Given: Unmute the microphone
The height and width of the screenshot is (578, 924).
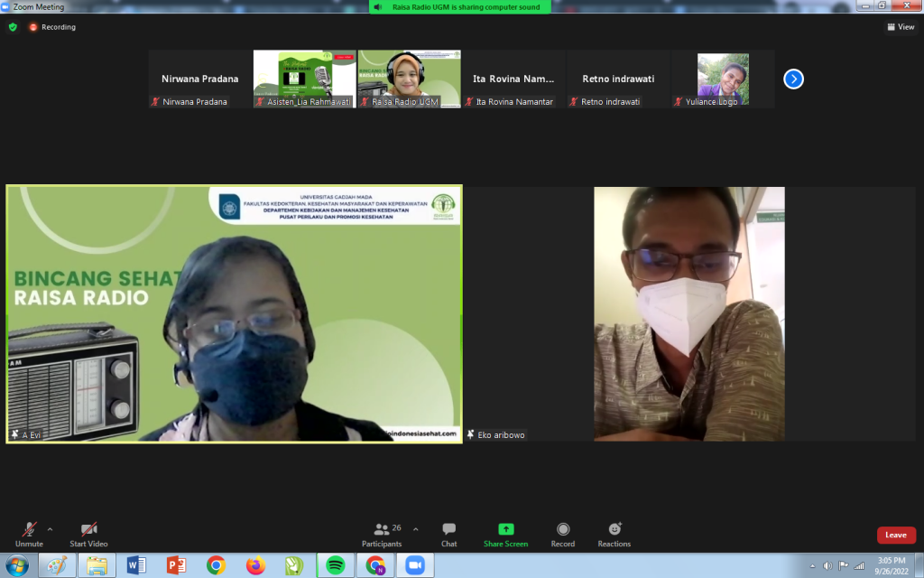Looking at the screenshot, I should (29, 535).
